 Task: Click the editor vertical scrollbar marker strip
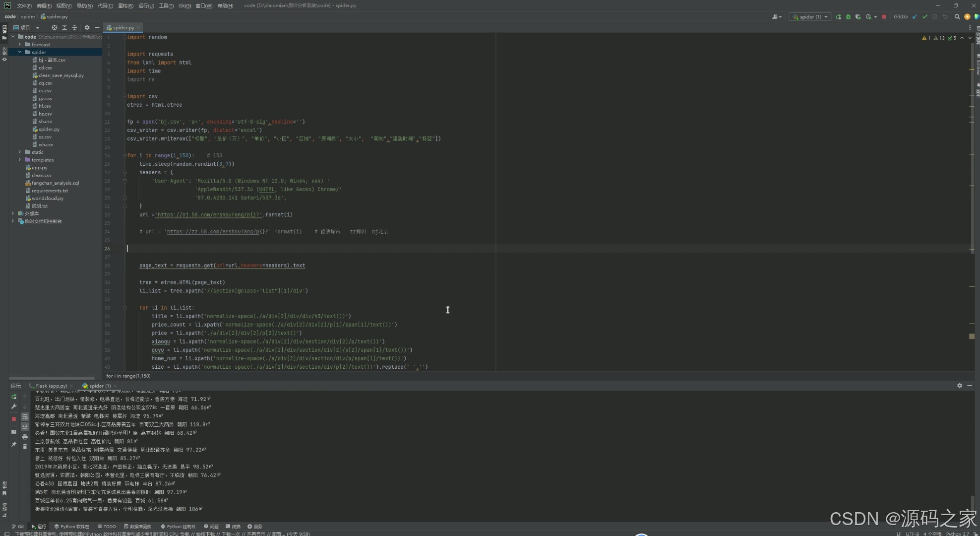[x=972, y=199]
